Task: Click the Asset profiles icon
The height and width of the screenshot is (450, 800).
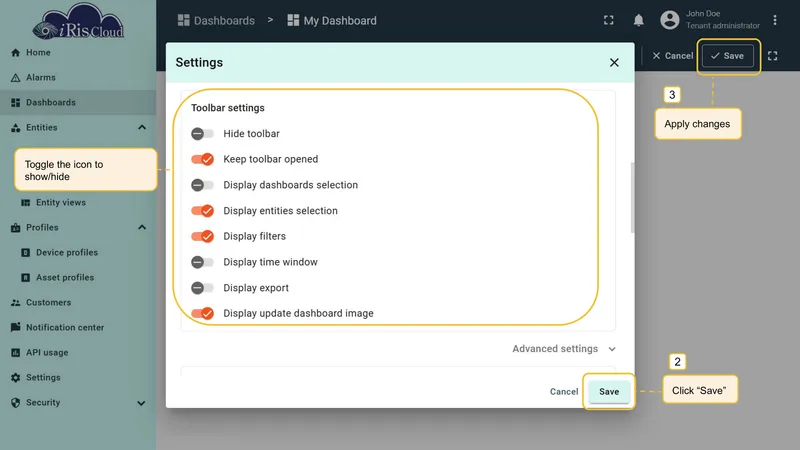Action: coord(26,278)
